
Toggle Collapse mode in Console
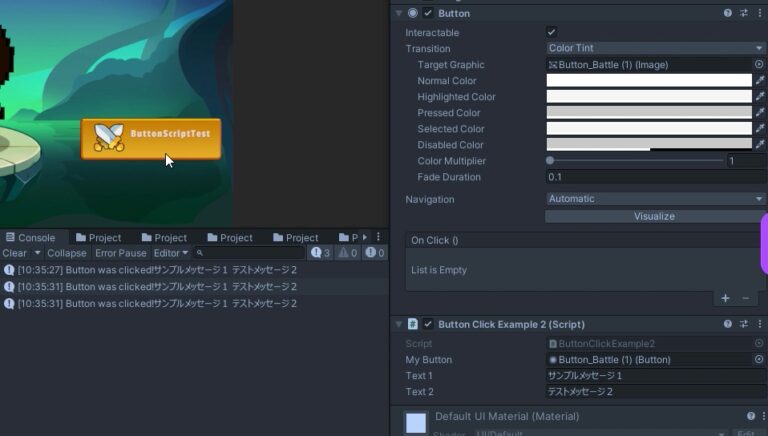pos(67,253)
